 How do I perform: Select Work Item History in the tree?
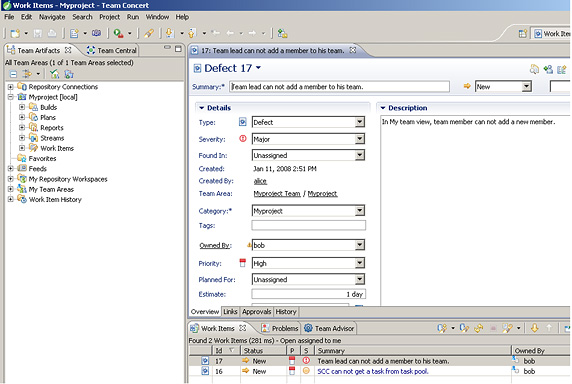[55, 199]
